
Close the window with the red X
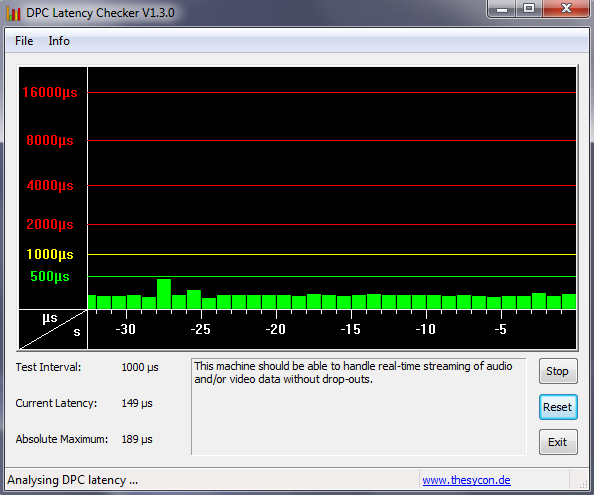[x=566, y=9]
